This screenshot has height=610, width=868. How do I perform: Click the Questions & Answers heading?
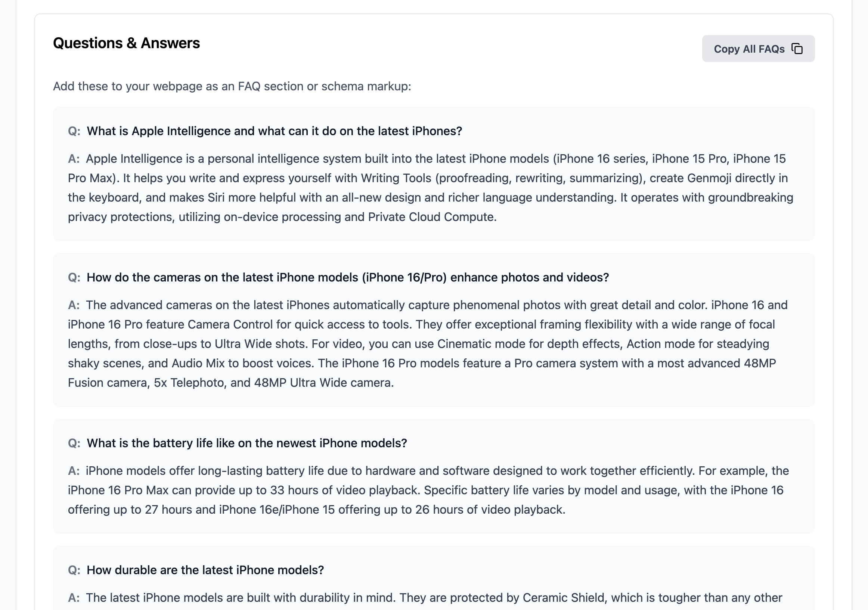click(126, 43)
